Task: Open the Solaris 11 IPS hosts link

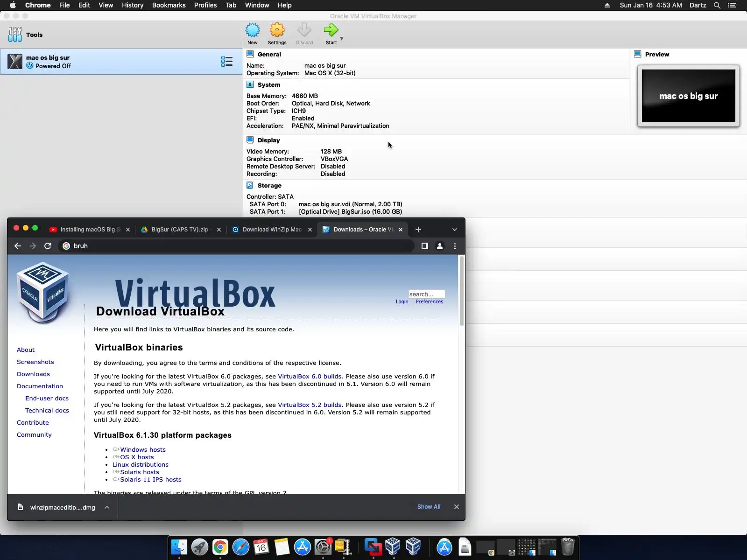Action: click(x=151, y=480)
